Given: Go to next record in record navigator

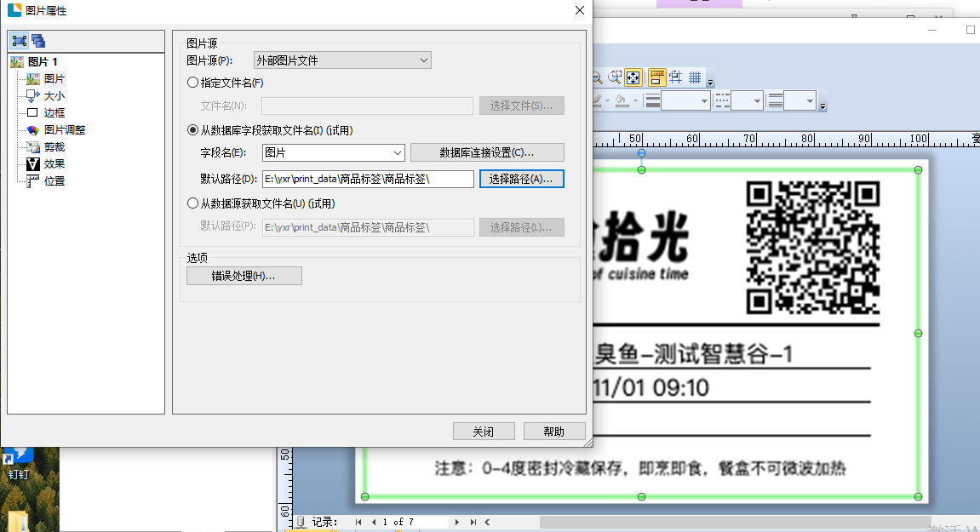Looking at the screenshot, I should point(457,522).
